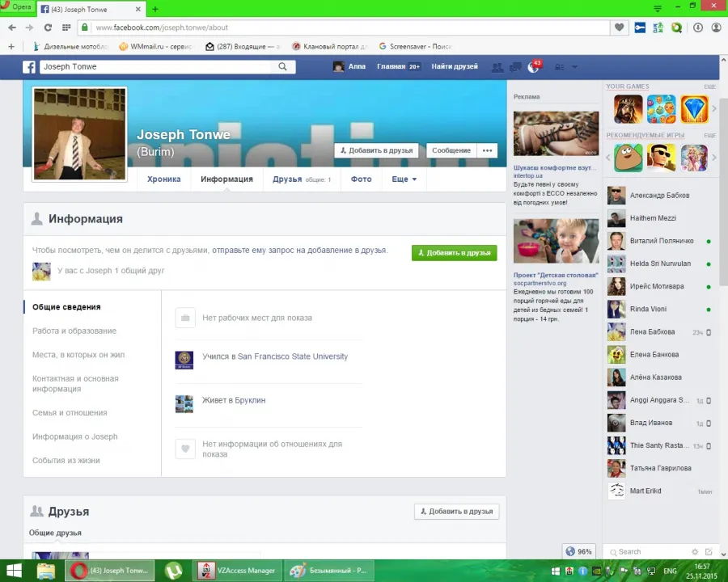
Task: Open the Фото tab
Action: [362, 179]
